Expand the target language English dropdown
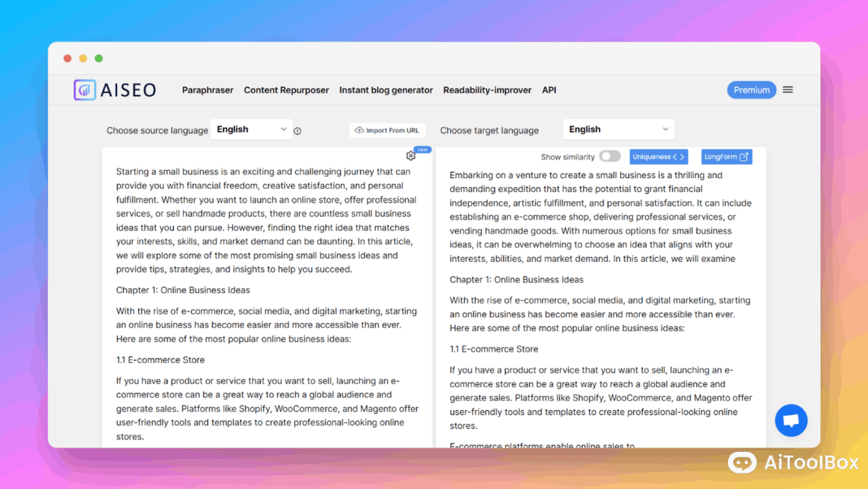Image resolution: width=868 pixels, height=489 pixels. (x=618, y=130)
